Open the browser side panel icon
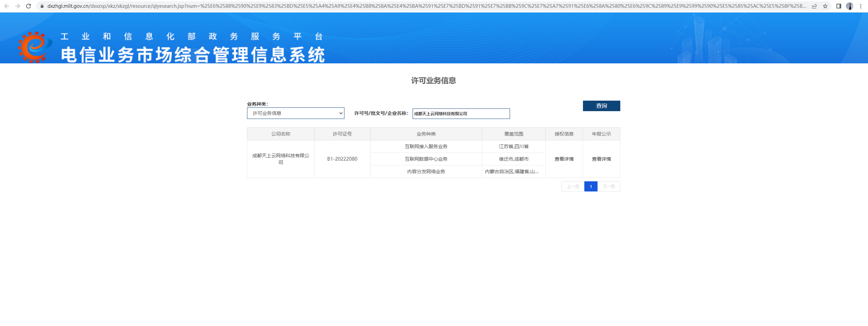The width and height of the screenshot is (868, 326). pos(838,6)
